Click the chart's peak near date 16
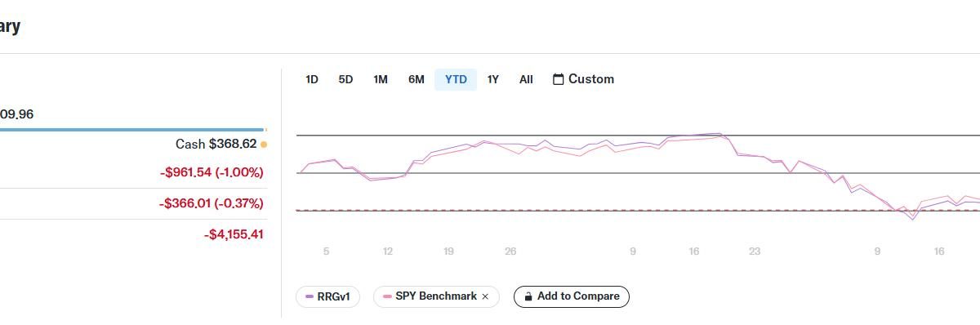 pos(719,134)
